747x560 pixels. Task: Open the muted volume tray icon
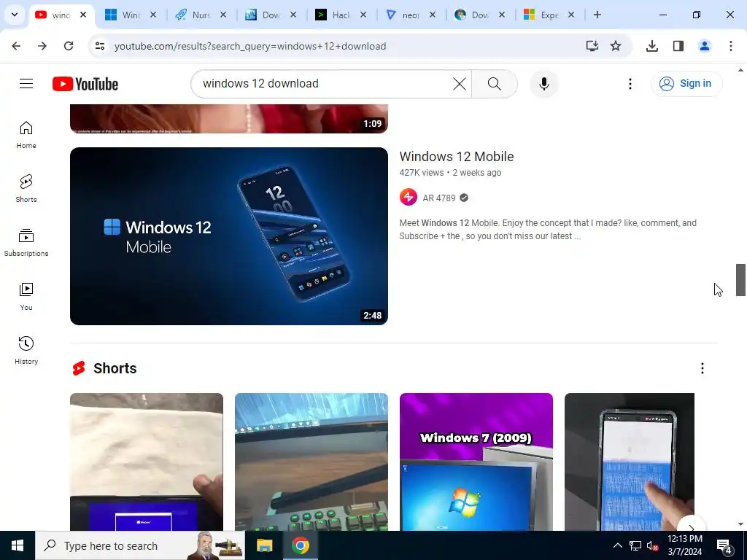click(652, 545)
